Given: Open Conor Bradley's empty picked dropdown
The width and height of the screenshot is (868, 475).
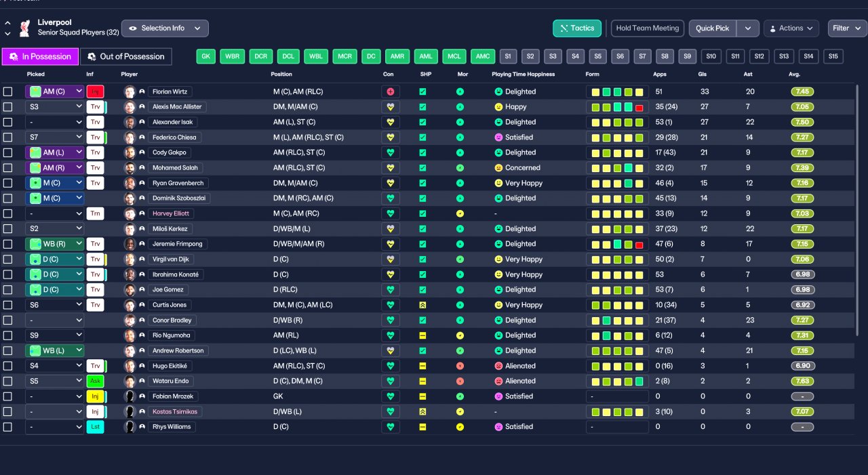Looking at the screenshot, I should pyautogui.click(x=55, y=320).
